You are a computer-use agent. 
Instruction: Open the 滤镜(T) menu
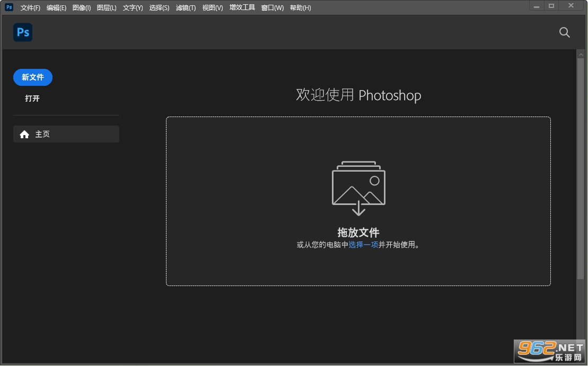coord(186,8)
